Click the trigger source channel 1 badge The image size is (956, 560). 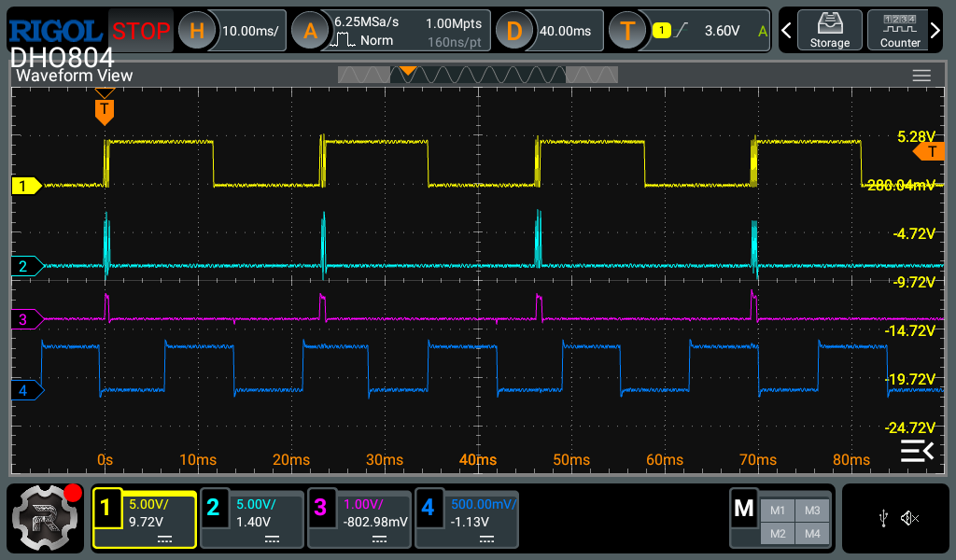[x=662, y=30]
